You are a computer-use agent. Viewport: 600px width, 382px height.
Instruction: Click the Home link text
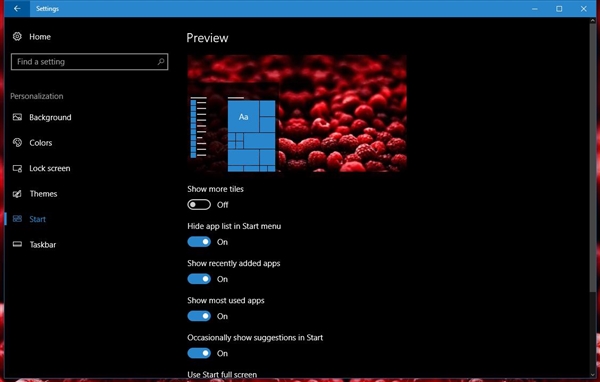[x=40, y=37]
